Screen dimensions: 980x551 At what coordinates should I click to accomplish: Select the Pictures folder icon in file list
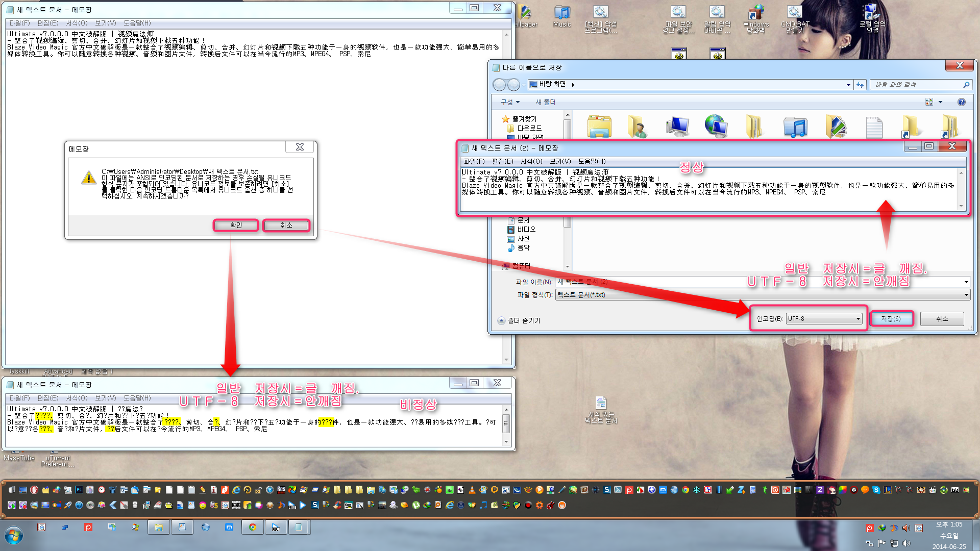836,127
